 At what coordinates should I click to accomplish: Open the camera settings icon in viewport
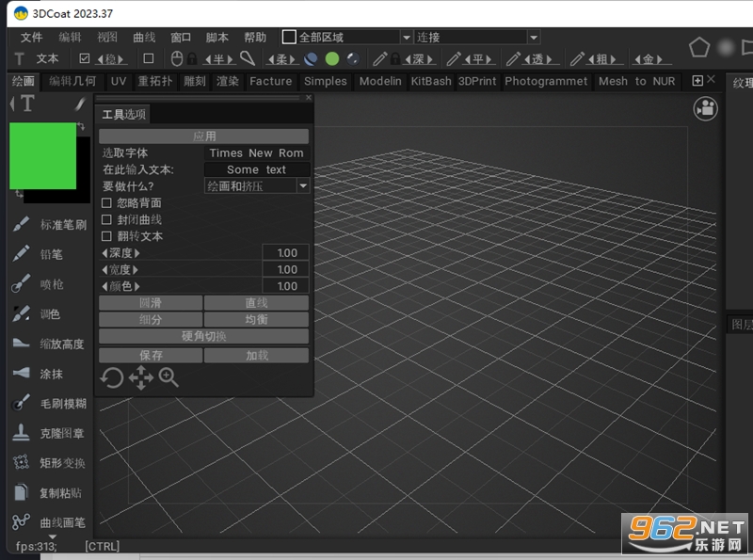(x=705, y=108)
